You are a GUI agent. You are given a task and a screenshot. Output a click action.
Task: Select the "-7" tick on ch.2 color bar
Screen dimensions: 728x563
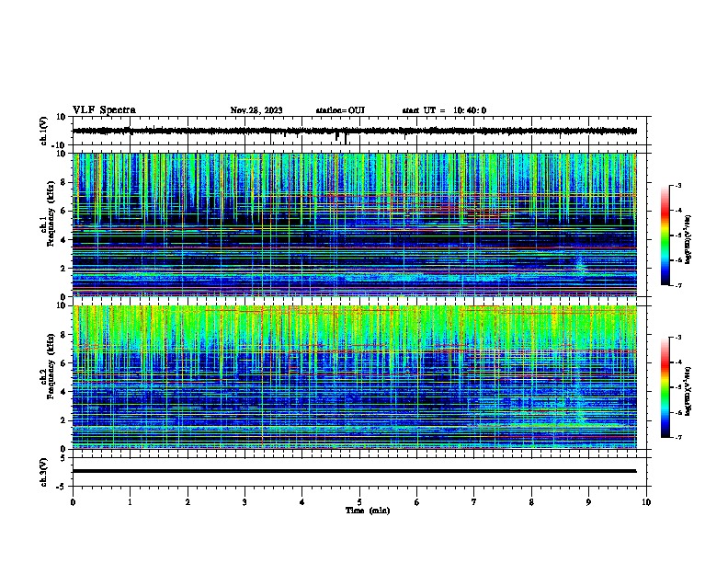(x=677, y=437)
